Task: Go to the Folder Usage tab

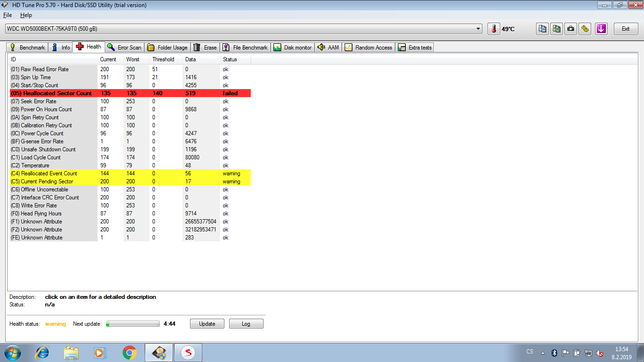Action: click(167, 47)
